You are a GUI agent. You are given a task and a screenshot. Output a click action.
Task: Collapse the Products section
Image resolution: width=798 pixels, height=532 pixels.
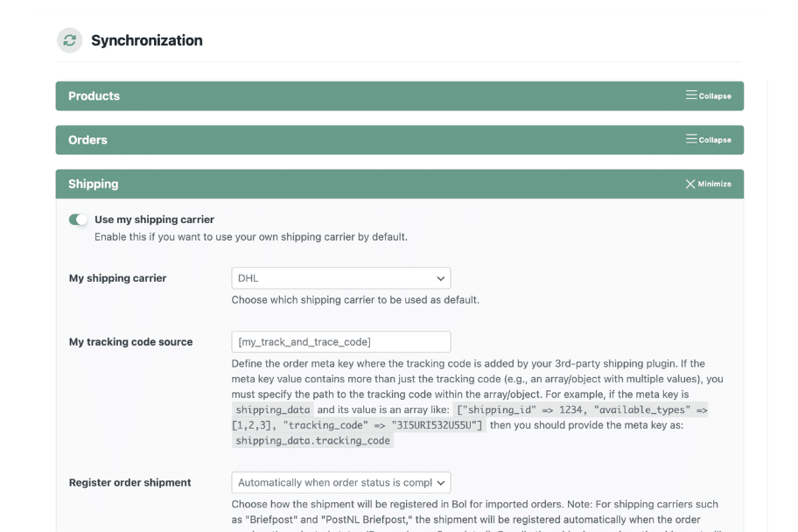click(x=715, y=96)
